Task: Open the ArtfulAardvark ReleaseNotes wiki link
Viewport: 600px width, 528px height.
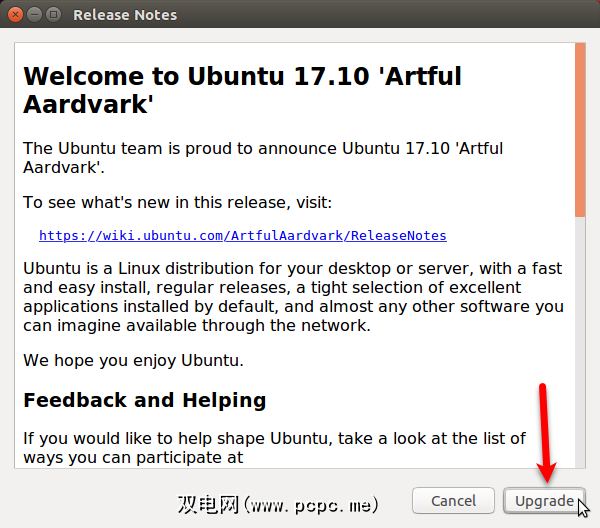Action: [x=242, y=236]
